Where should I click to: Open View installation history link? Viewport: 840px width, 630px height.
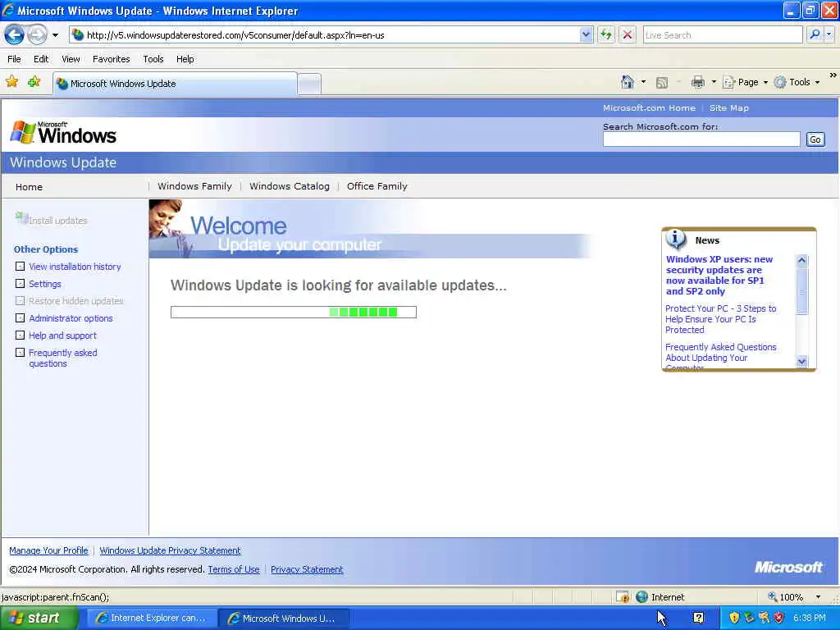pos(75,267)
